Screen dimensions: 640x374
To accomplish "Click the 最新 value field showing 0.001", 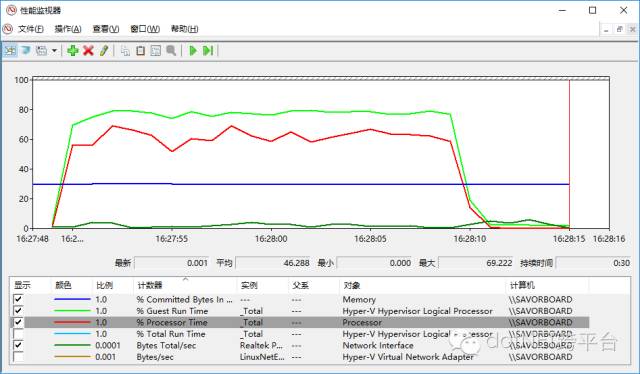I will pyautogui.click(x=171, y=263).
